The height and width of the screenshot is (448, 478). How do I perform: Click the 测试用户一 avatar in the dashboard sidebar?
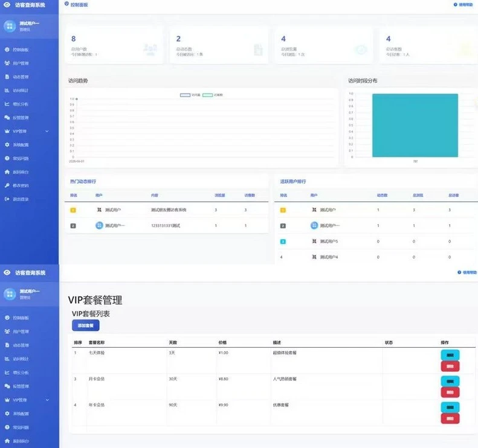pos(10,26)
